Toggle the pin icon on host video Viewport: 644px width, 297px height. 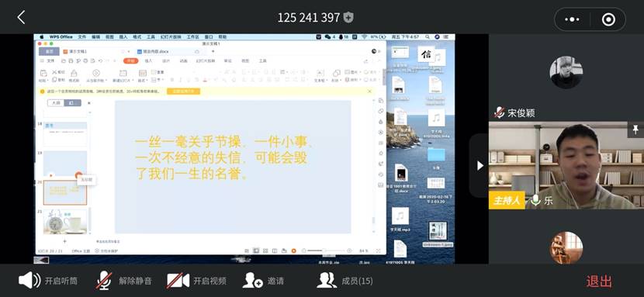[635, 130]
